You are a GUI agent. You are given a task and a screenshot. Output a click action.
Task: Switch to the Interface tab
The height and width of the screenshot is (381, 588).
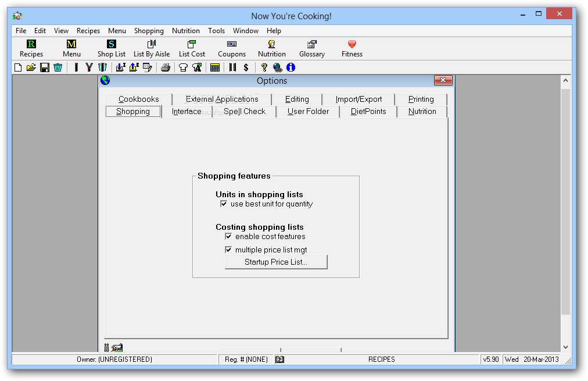(x=187, y=112)
